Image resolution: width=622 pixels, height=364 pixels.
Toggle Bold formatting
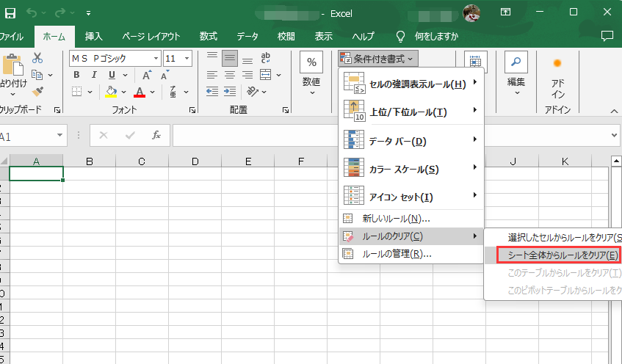click(x=77, y=75)
